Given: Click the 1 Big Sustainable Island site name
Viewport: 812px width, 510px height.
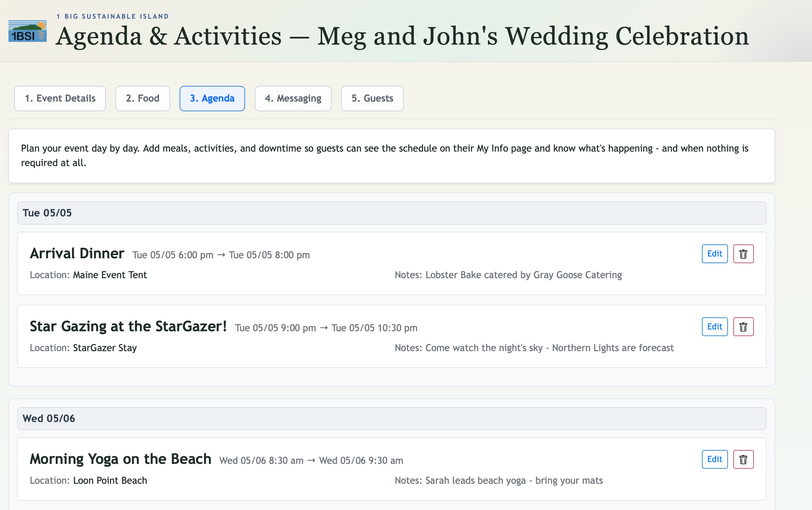Looking at the screenshot, I should click(x=112, y=16).
